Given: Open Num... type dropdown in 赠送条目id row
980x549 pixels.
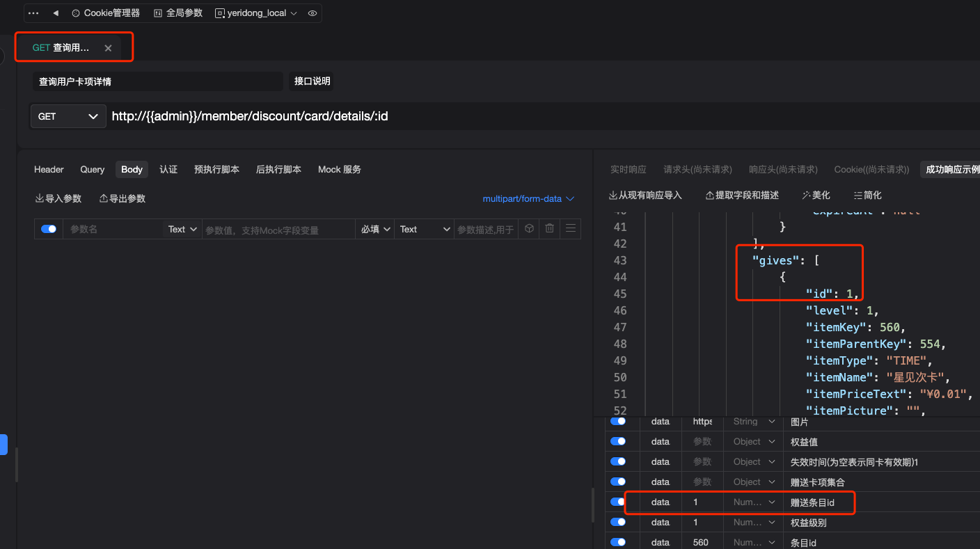Looking at the screenshot, I should pyautogui.click(x=754, y=502).
